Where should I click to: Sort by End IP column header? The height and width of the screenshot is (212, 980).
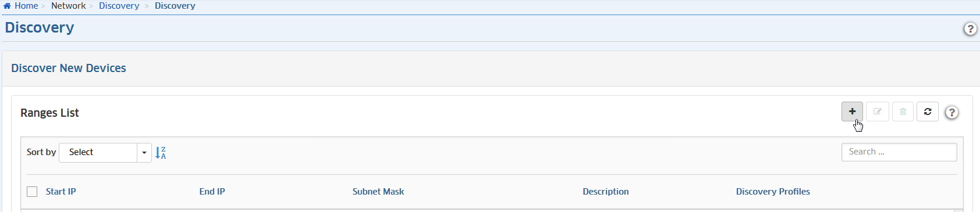pos(212,192)
